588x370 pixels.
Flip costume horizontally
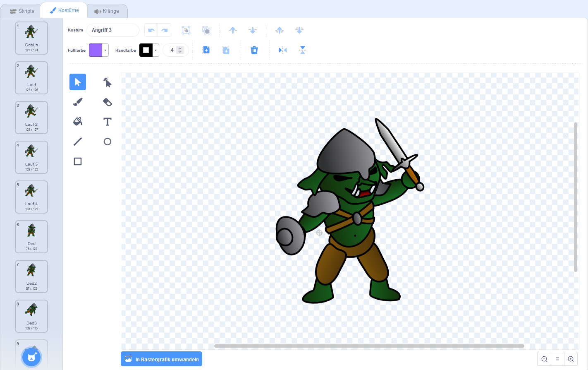point(283,50)
